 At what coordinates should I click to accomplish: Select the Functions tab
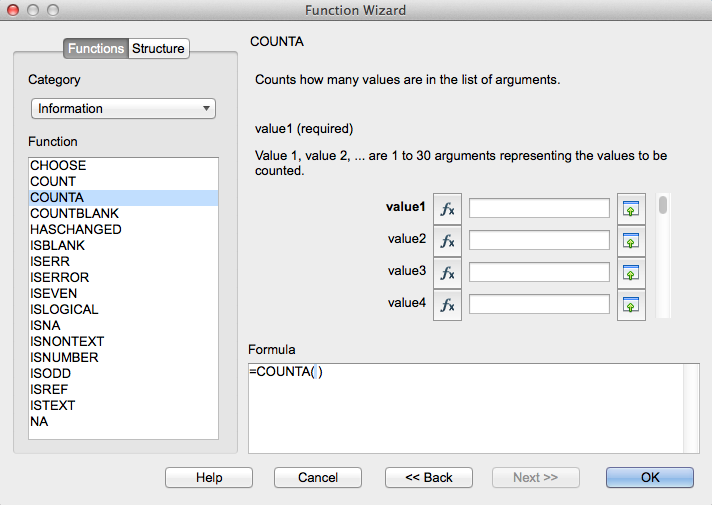pyautogui.click(x=96, y=48)
